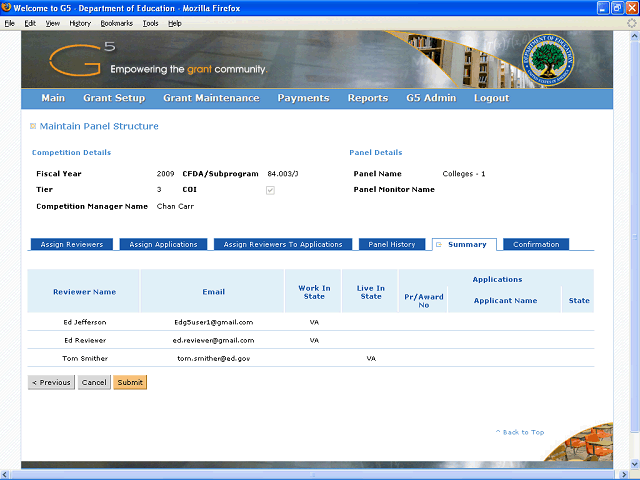
Task: Open the File menu
Action: click(x=10, y=23)
